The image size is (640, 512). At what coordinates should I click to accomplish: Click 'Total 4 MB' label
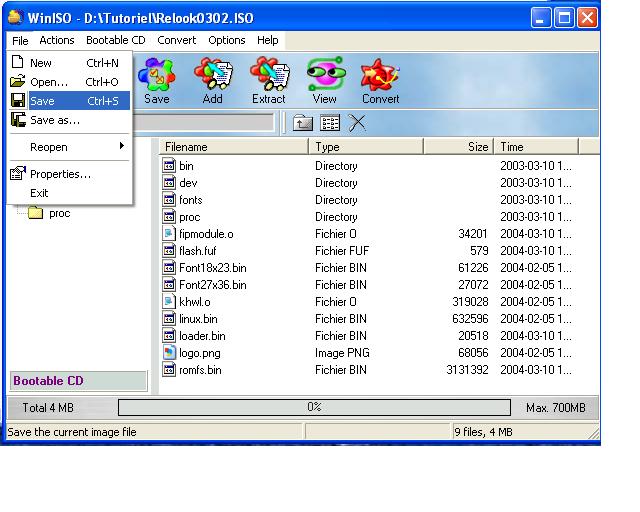coord(48,407)
